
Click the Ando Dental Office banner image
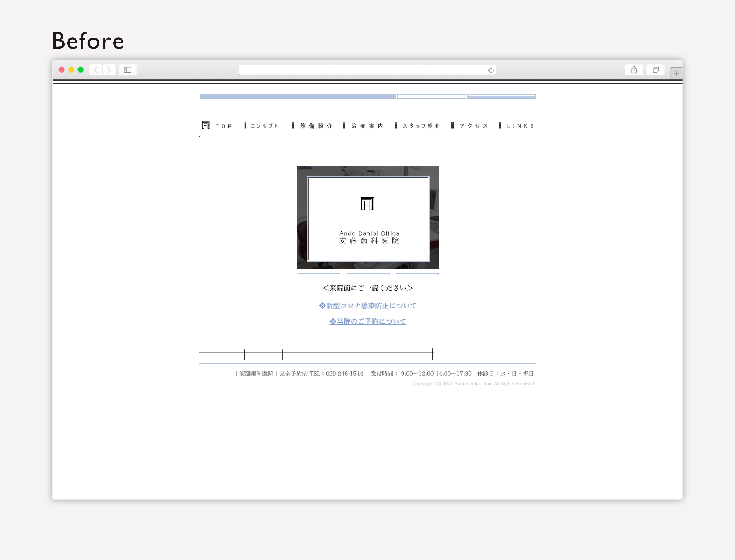tap(368, 218)
